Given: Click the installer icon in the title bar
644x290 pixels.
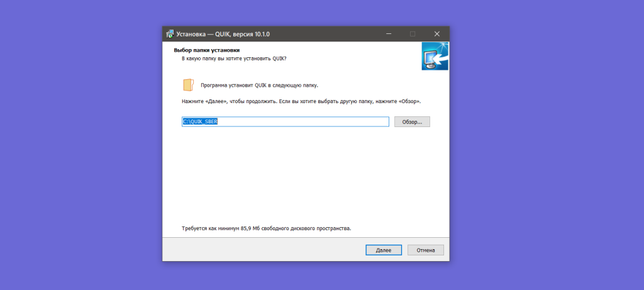Looking at the screenshot, I should coord(170,34).
